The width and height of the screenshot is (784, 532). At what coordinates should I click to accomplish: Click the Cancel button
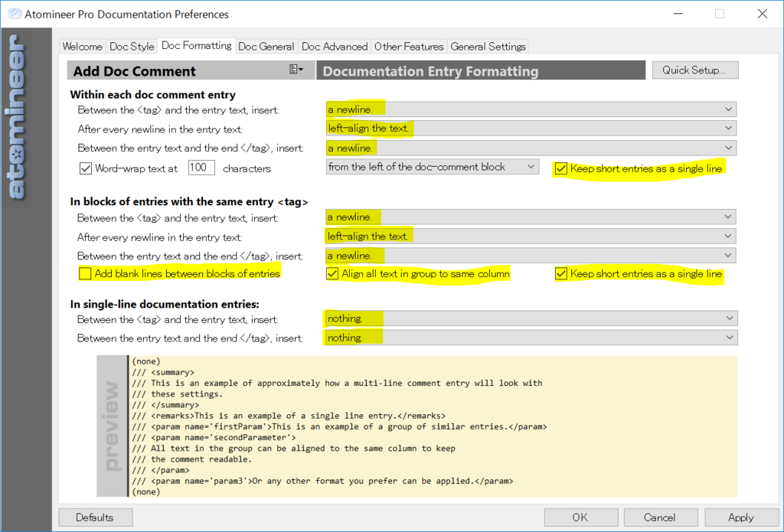tap(660, 517)
